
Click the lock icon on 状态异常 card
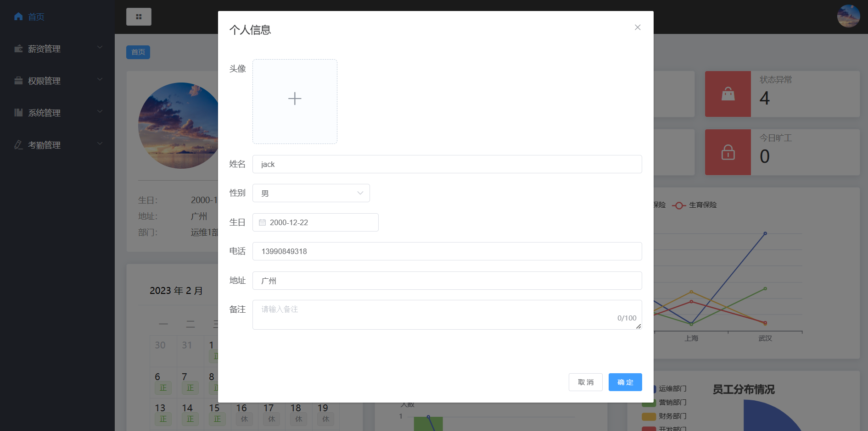point(728,94)
